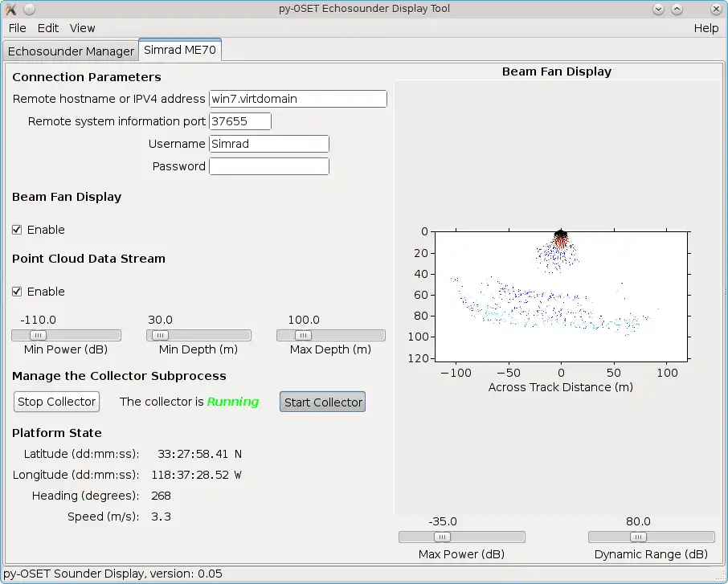Click the heading value 268
This screenshot has width=728, height=584.
tap(161, 496)
